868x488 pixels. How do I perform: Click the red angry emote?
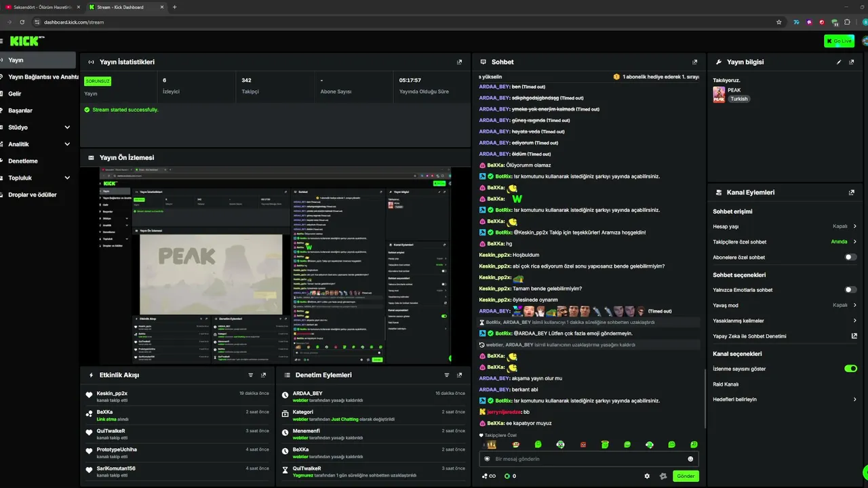pos(583,445)
